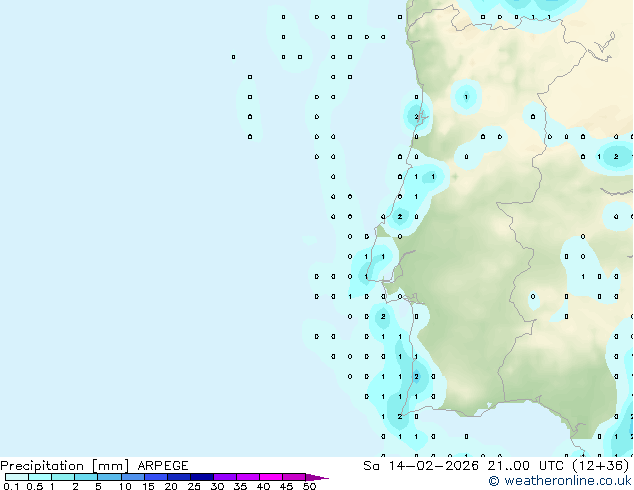Click the legend scale value '35'
Screen dimensions: 634x490
coord(240,486)
